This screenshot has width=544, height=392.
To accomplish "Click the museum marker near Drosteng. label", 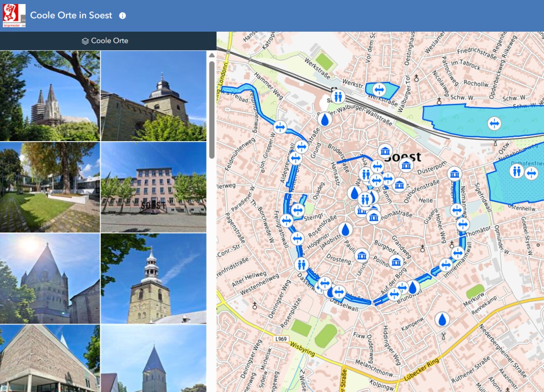I will (x=362, y=255).
